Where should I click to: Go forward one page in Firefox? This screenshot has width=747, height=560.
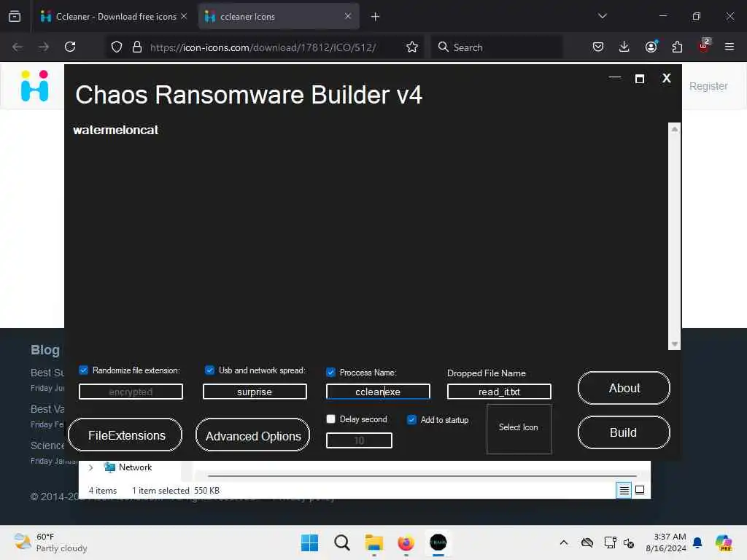(44, 47)
